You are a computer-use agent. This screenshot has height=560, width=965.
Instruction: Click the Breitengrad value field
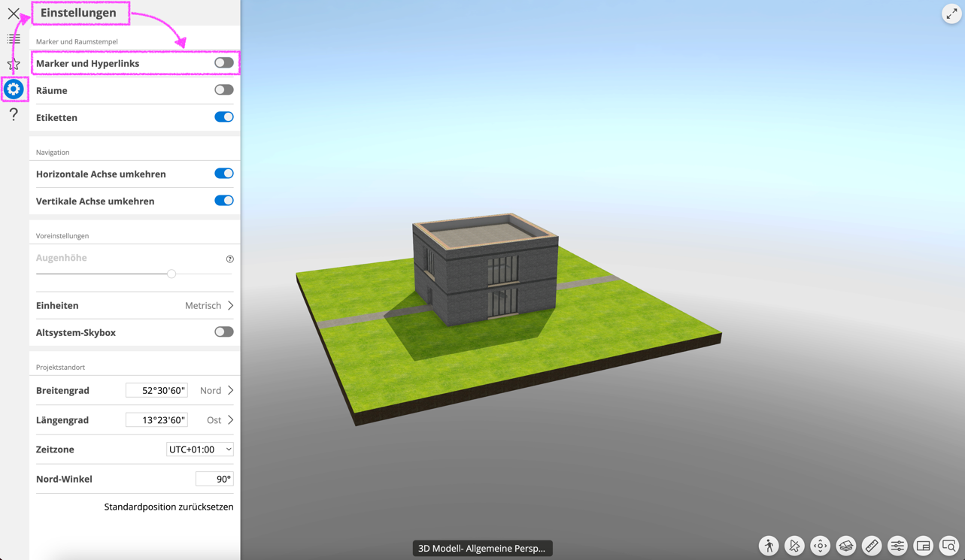tap(156, 390)
